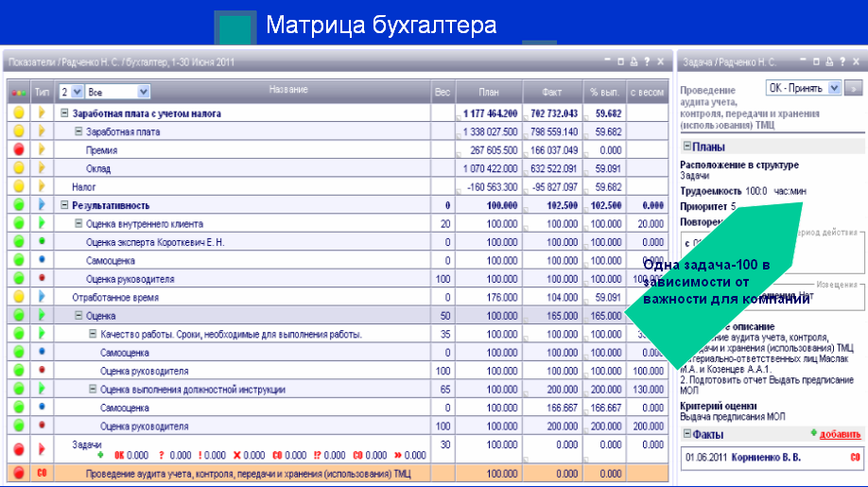868x487 pixels.
Task: Click the CO icon in the orange task row
Action: [x=42, y=473]
